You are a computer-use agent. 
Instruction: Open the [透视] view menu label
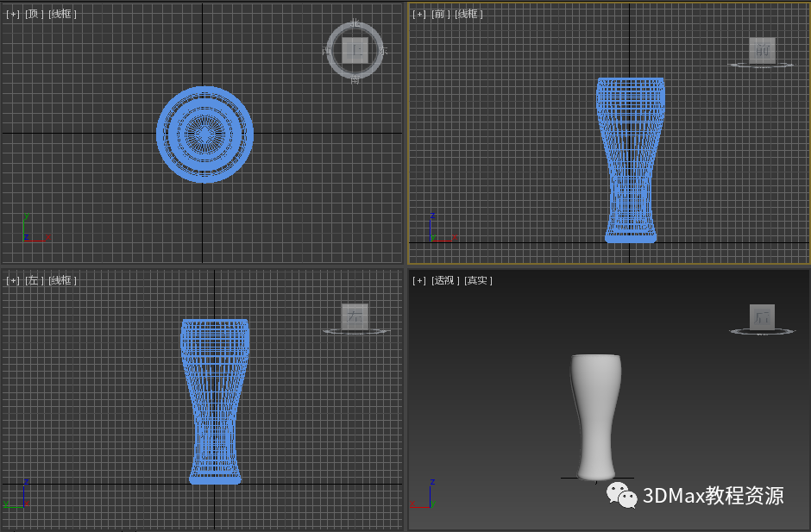[443, 280]
